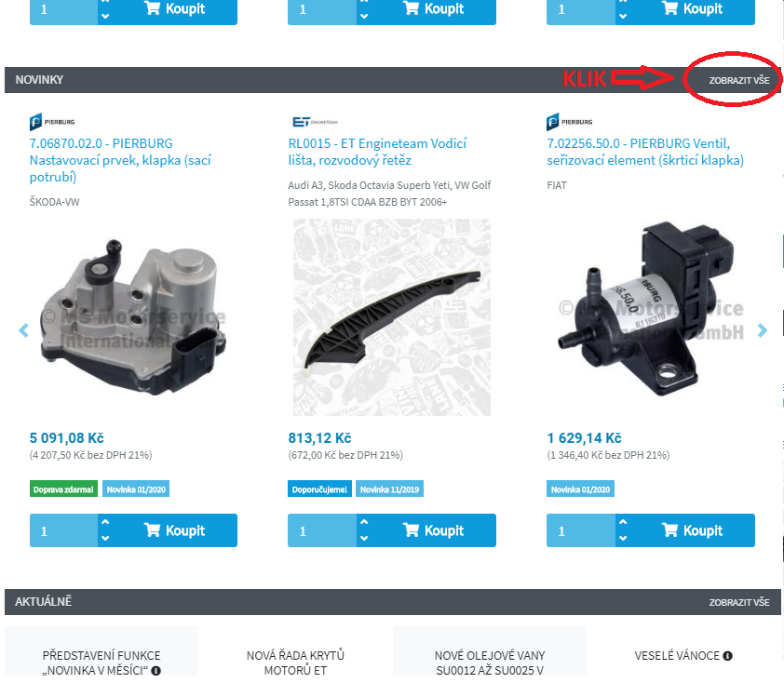Open the ET Engineteam brand logo
This screenshot has width=784, height=683.
click(x=315, y=122)
